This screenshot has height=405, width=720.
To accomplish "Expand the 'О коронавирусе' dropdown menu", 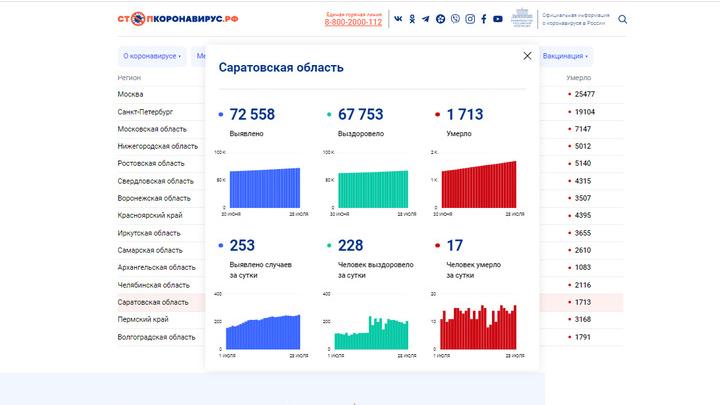I will click(x=151, y=56).
